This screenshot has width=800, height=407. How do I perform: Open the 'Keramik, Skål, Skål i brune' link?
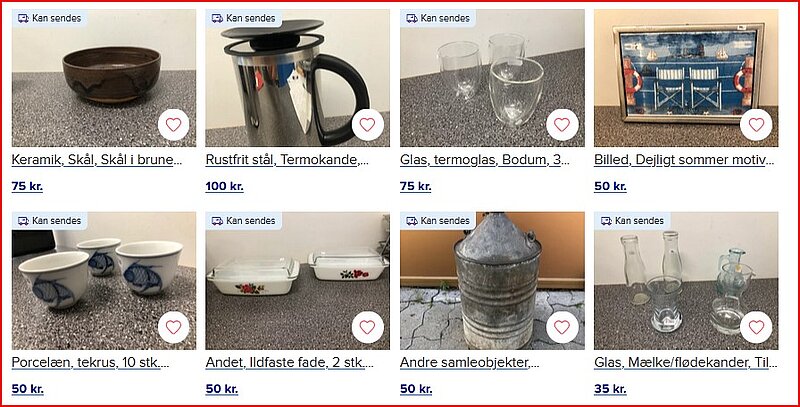(97, 160)
